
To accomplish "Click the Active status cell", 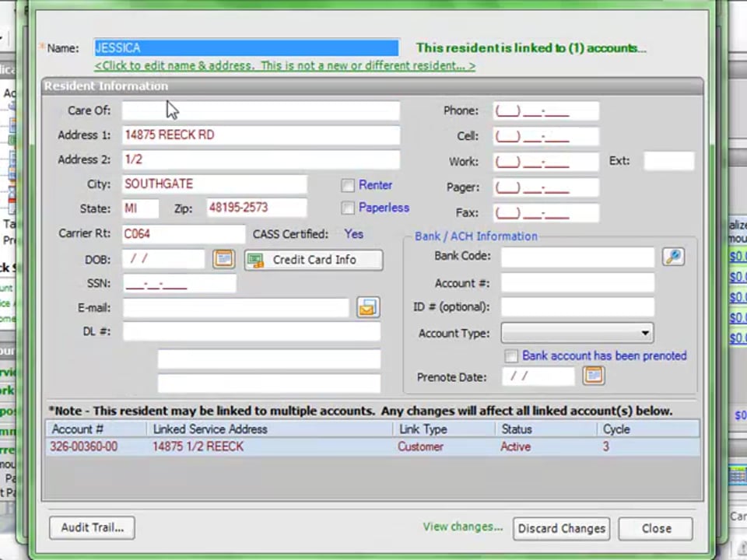I will (515, 446).
